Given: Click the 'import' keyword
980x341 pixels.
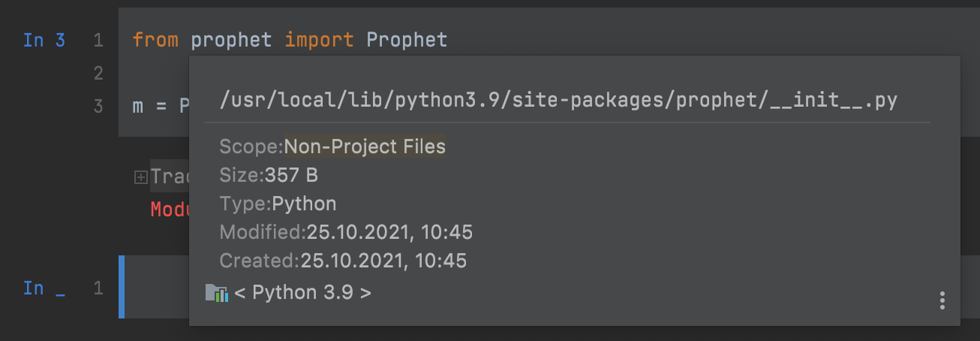Looking at the screenshot, I should (x=319, y=40).
